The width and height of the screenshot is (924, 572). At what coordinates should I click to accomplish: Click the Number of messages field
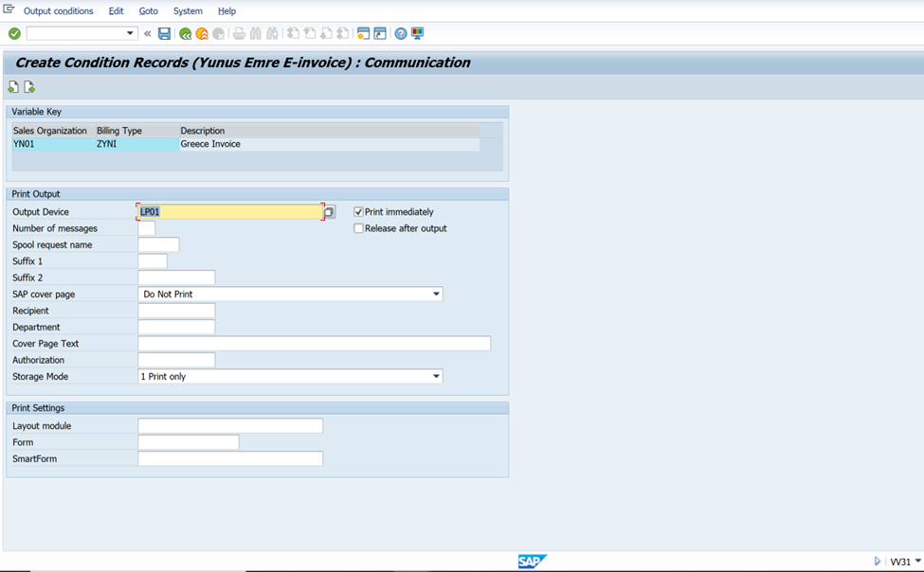point(147,228)
